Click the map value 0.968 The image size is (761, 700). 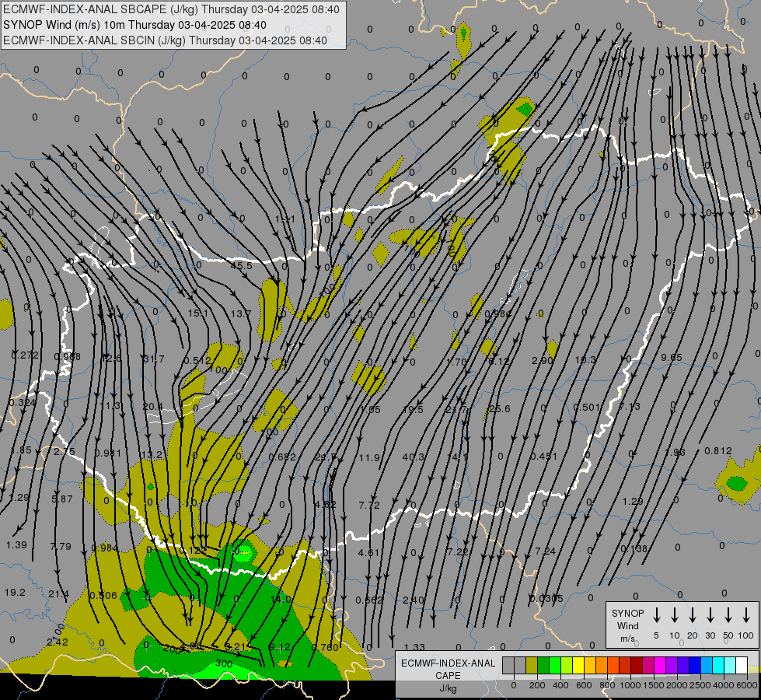point(67,356)
